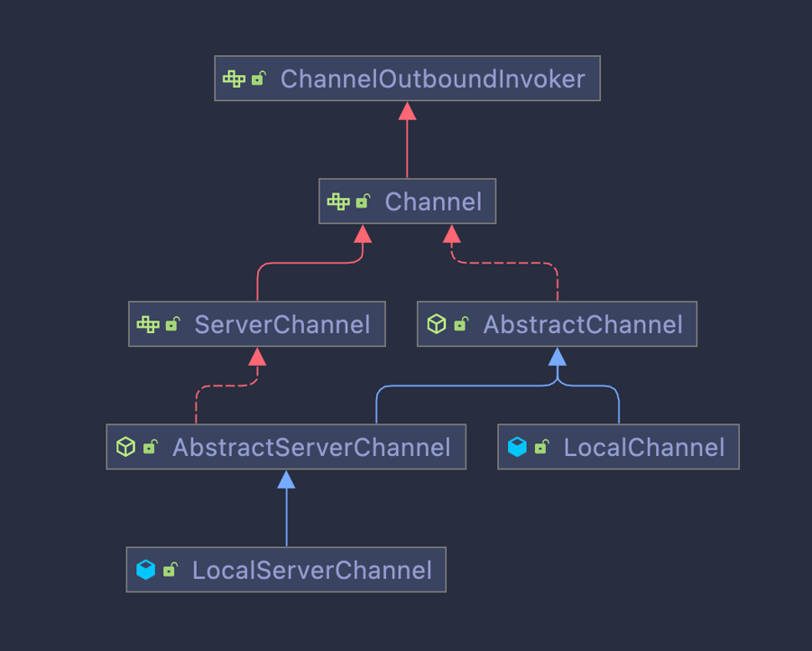This screenshot has height=651, width=812.
Task: Click the green lock icon on Channel node
Action: tap(363, 201)
